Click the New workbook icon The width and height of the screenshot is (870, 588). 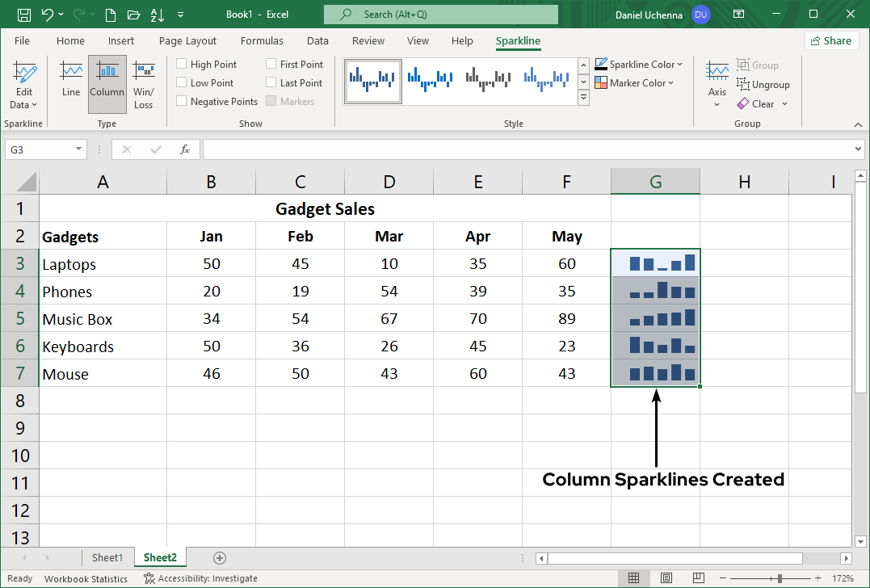pyautogui.click(x=110, y=14)
